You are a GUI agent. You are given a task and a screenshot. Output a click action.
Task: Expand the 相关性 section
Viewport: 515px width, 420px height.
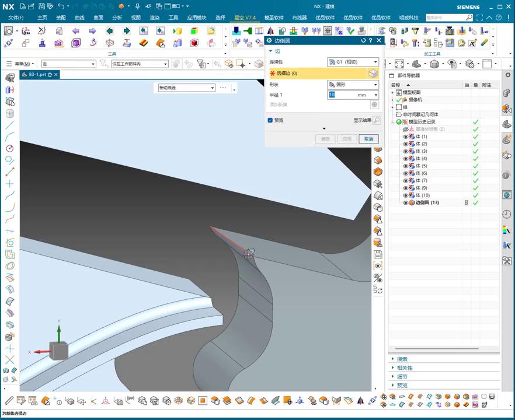[x=403, y=368]
